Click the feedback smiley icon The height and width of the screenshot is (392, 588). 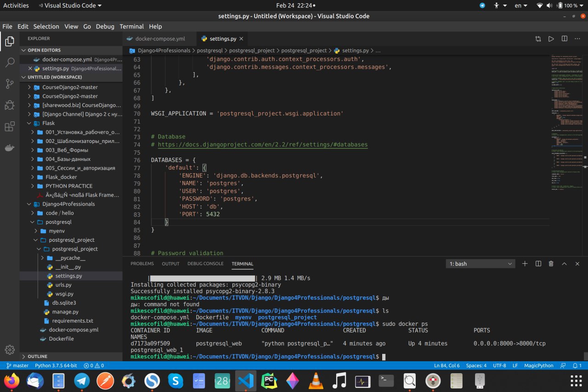tap(563, 366)
